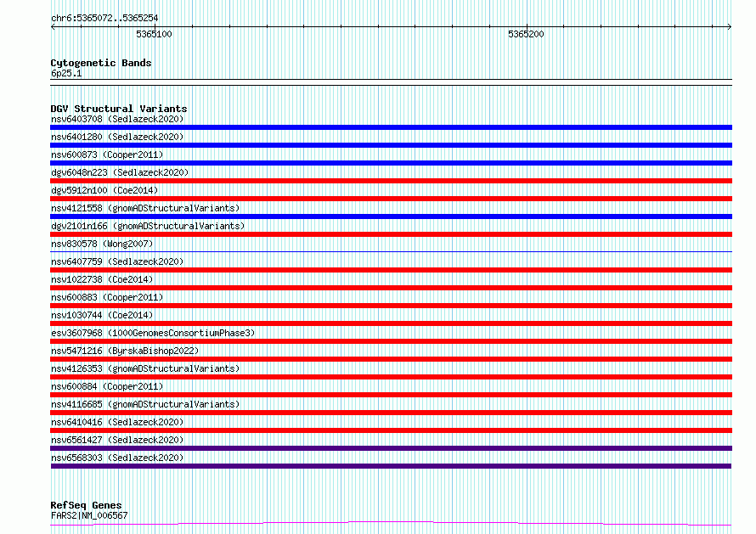Open variant nsv6407759 (Sedlazeck2020) label
This screenshot has width=756, height=534.
pos(117,261)
